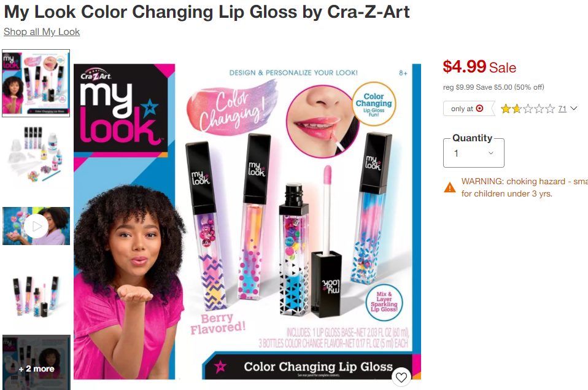This screenshot has width=588, height=390.
Task: Click the only at Target badge
Action: pyautogui.click(x=469, y=109)
